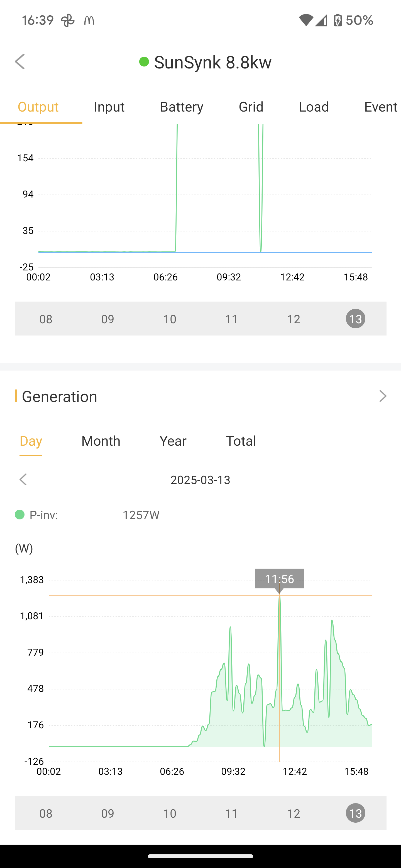This screenshot has width=401, height=868.
Task: Tap the 11:56 chart tooltip marker
Action: pos(279,579)
